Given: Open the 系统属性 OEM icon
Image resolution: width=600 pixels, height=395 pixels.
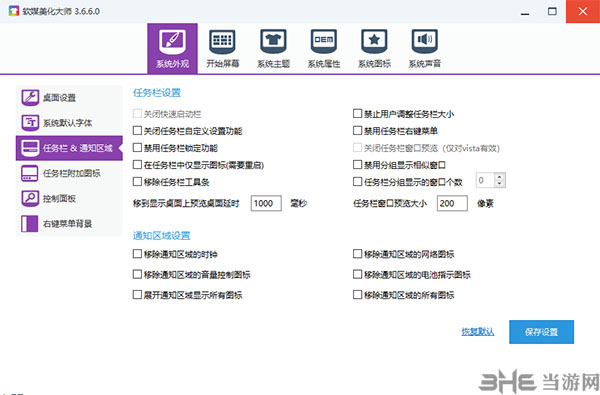Looking at the screenshot, I should point(324,42).
